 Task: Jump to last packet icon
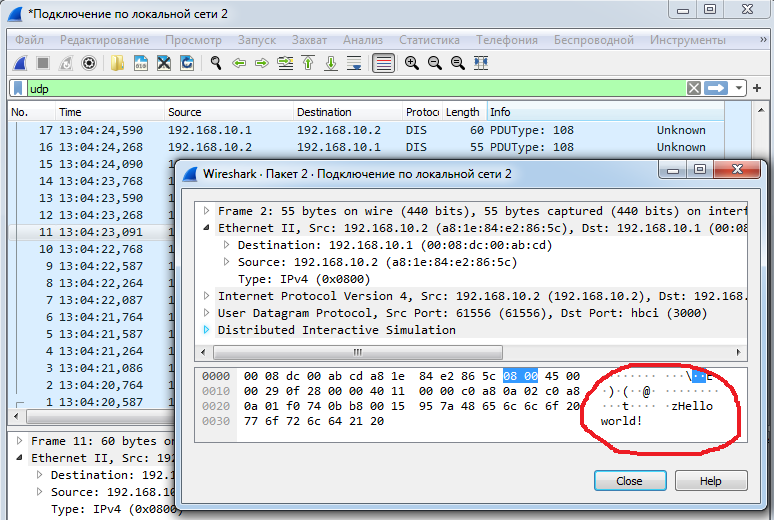click(331, 63)
